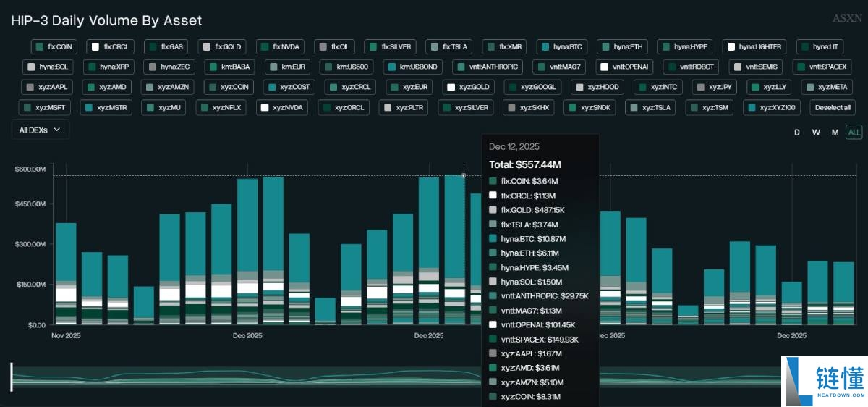Screen dimensions: 868x407
Task: Toggle the xyz:EUR legend series
Action: 409,88
